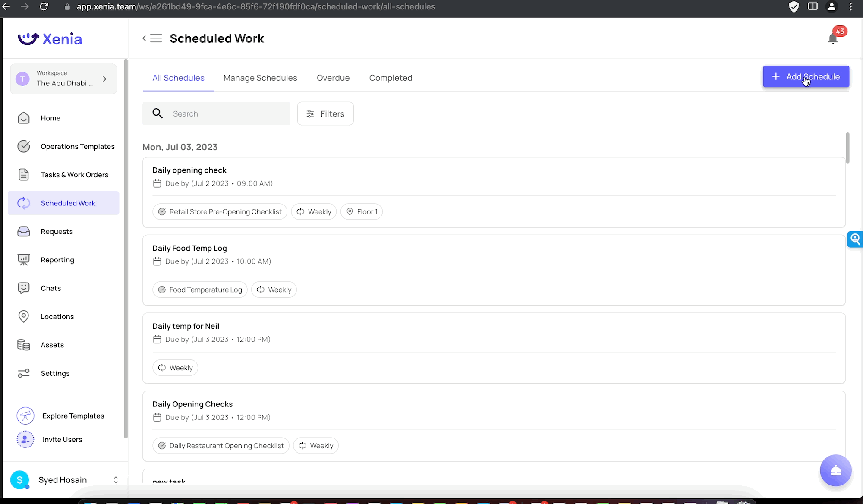The width and height of the screenshot is (863, 504).
Task: Click the Chats smiley icon
Action: pos(24,288)
